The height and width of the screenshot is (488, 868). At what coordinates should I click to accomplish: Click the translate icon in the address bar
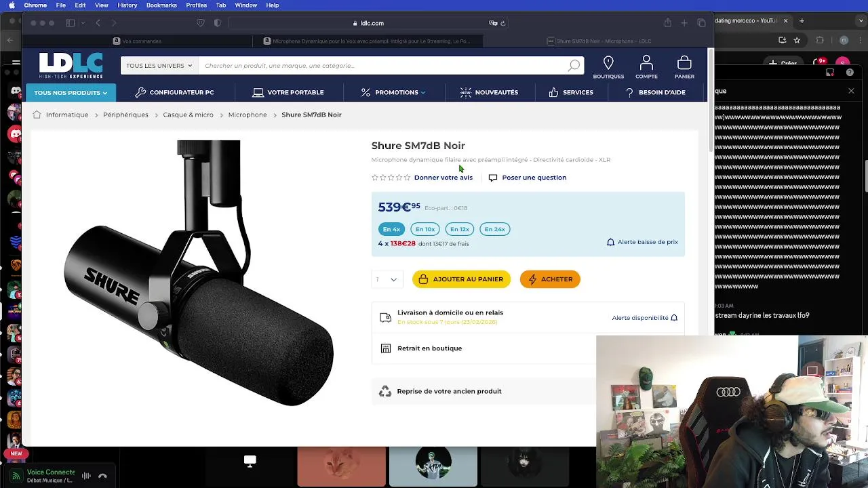493,23
